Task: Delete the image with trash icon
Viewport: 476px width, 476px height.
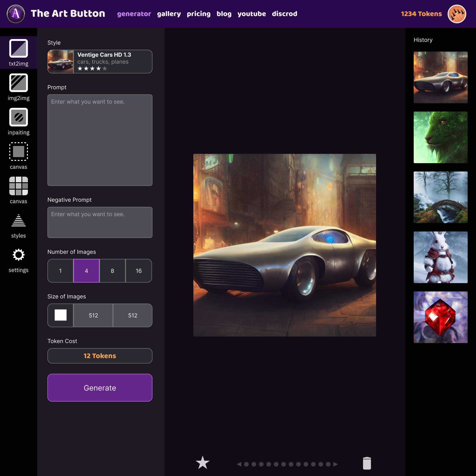Action: [367, 463]
